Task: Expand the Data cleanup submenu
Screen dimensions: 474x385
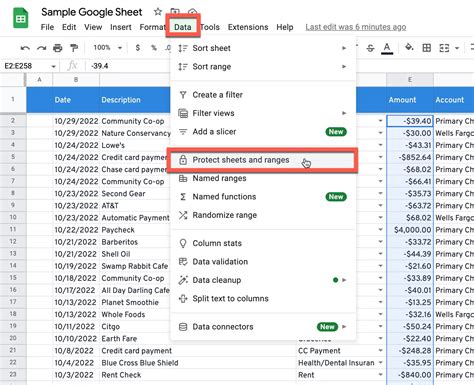Action: click(263, 280)
